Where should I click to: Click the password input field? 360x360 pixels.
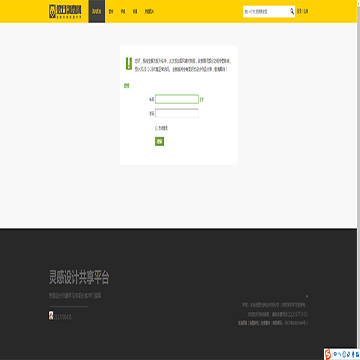coord(177,113)
